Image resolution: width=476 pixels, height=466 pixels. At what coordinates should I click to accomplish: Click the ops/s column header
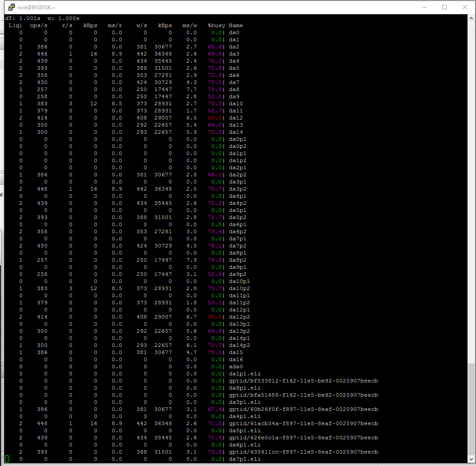coord(39,25)
